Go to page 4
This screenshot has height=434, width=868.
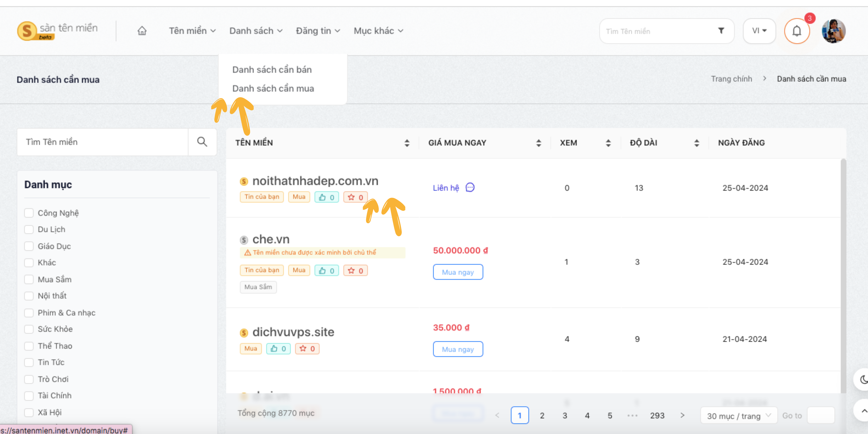coord(587,415)
